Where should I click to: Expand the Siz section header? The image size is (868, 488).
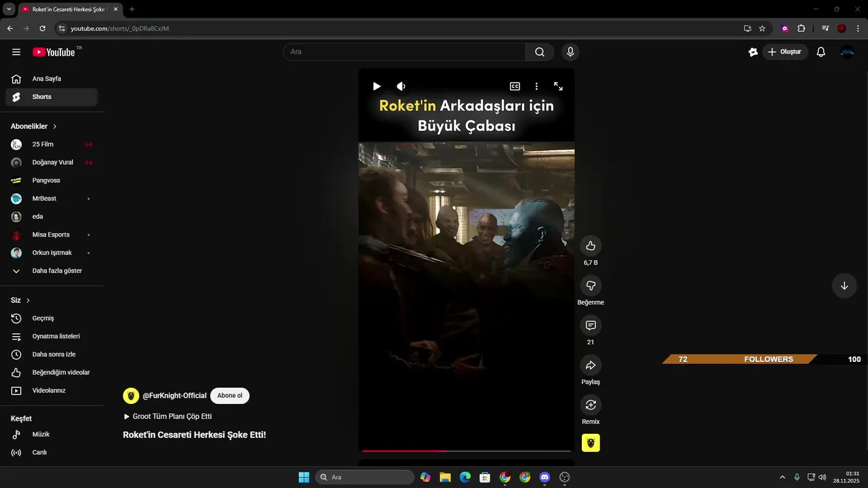[x=20, y=300]
